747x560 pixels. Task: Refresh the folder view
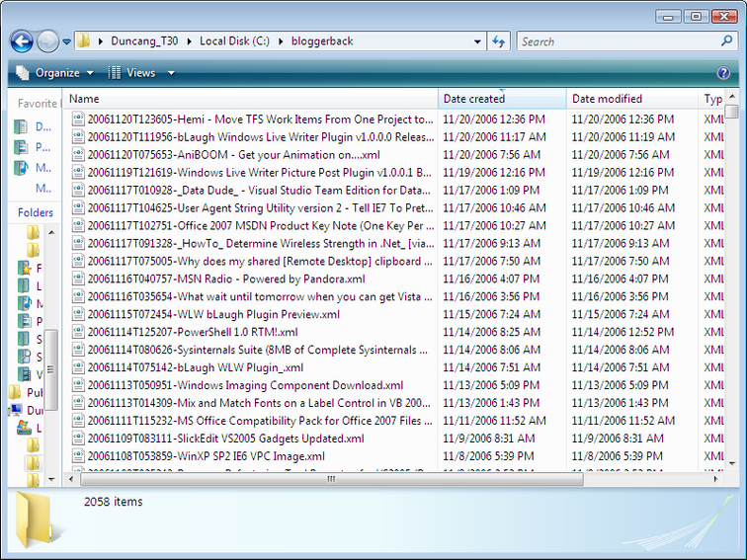[499, 41]
